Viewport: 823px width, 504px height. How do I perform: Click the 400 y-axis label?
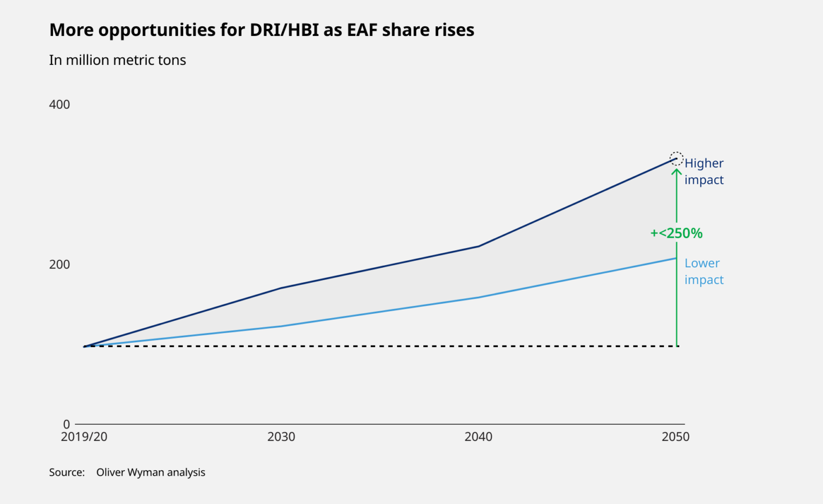click(x=59, y=104)
